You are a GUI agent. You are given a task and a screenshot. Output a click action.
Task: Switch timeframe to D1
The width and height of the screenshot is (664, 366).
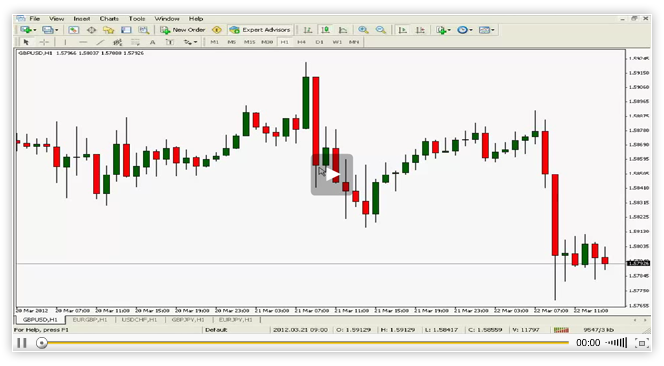[319, 42]
